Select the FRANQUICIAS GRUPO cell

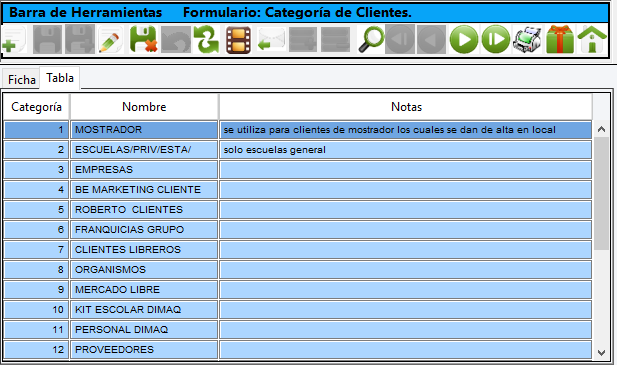point(144,230)
